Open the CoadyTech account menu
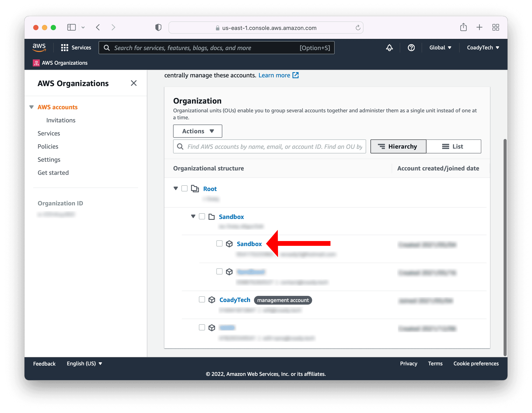The height and width of the screenshot is (413, 532). [x=483, y=47]
